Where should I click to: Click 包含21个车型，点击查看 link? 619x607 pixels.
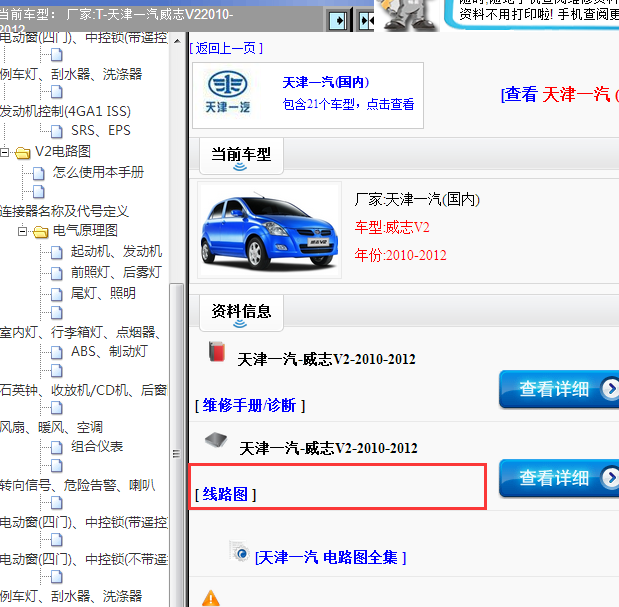click(x=349, y=104)
